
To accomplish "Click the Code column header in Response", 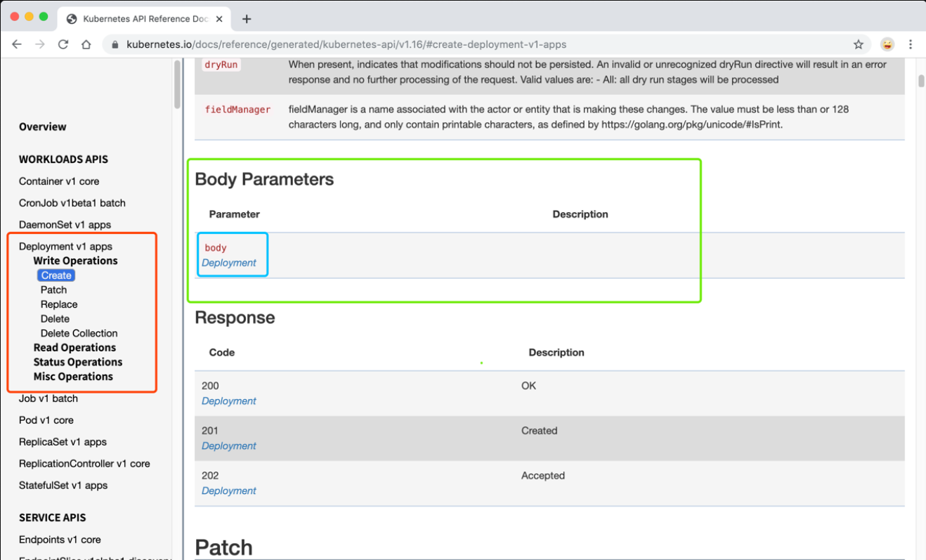I will click(x=222, y=353).
